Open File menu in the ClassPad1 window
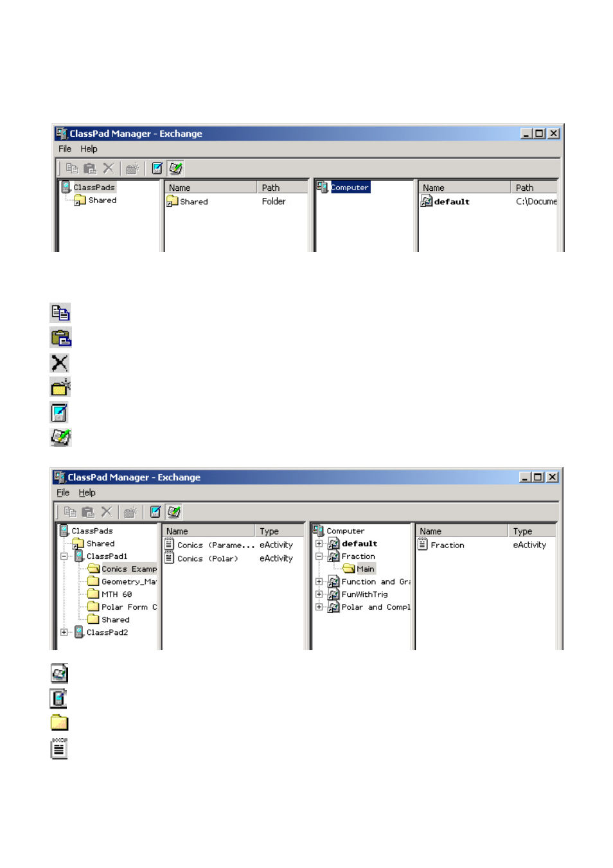Viewport: 613px width, 868px height. coord(63,493)
